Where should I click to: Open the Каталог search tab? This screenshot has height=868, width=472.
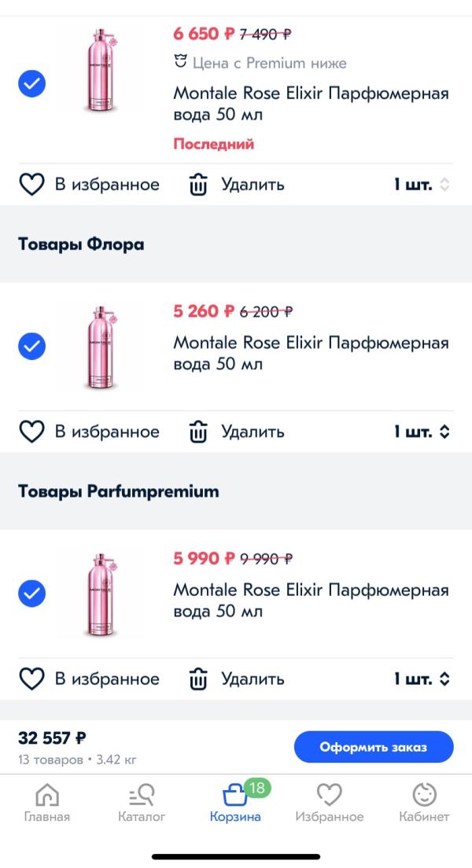coord(142,803)
